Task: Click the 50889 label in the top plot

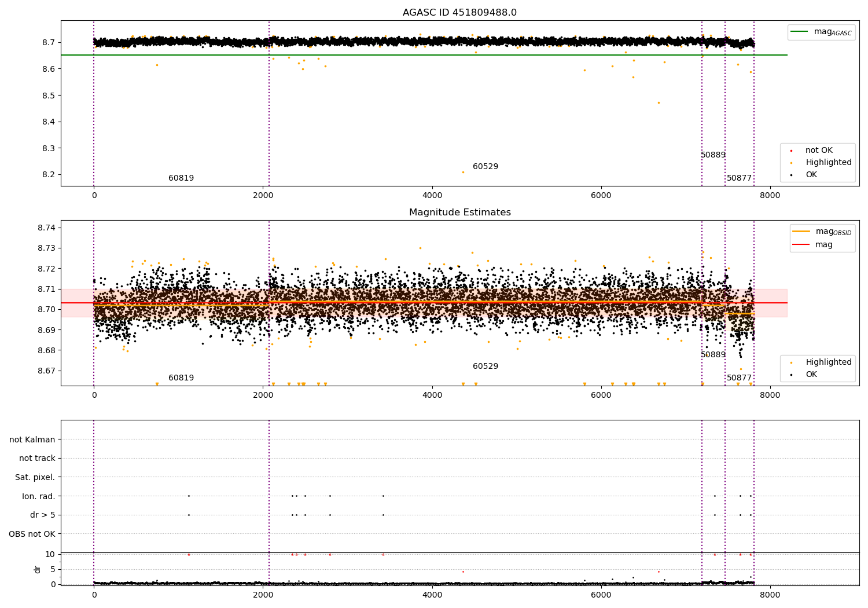Action: (x=713, y=155)
